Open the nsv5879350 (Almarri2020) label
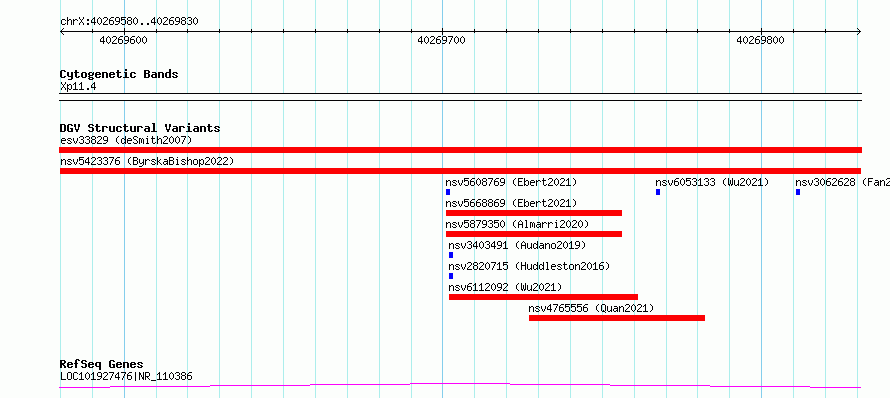The height and width of the screenshot is (398, 890). click(x=517, y=224)
